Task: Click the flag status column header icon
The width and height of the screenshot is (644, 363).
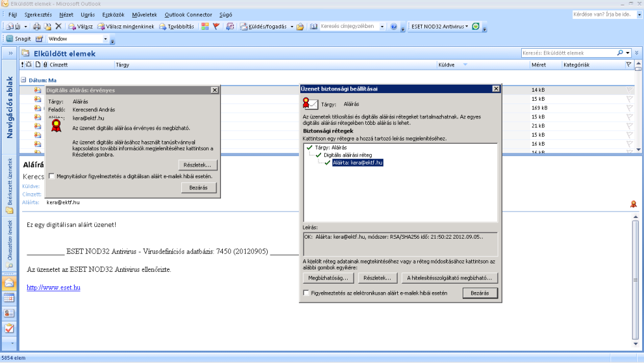Action: click(629, 64)
